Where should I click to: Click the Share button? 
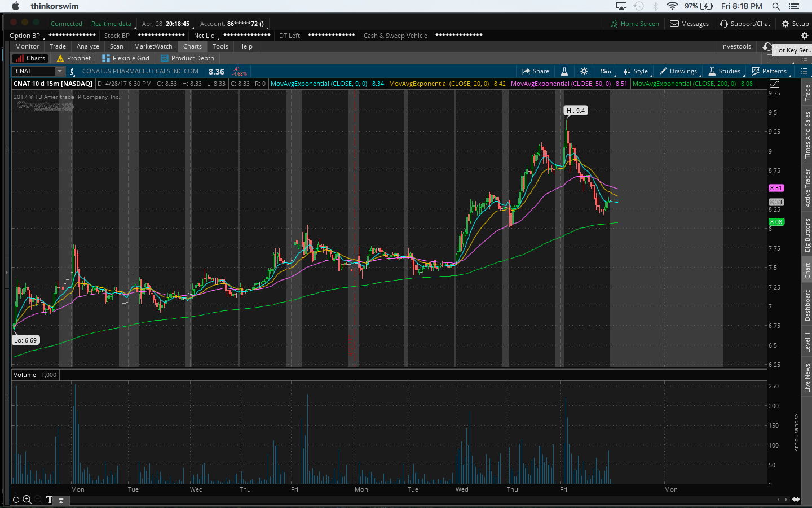(x=535, y=71)
